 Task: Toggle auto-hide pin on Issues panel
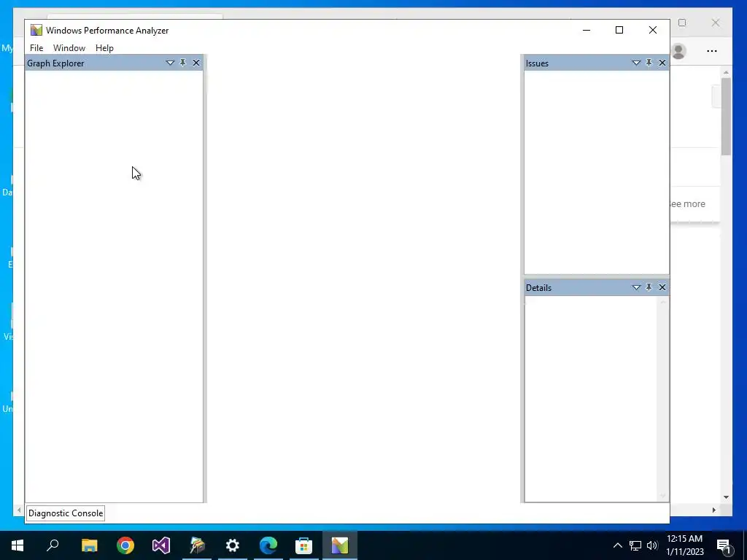point(649,63)
